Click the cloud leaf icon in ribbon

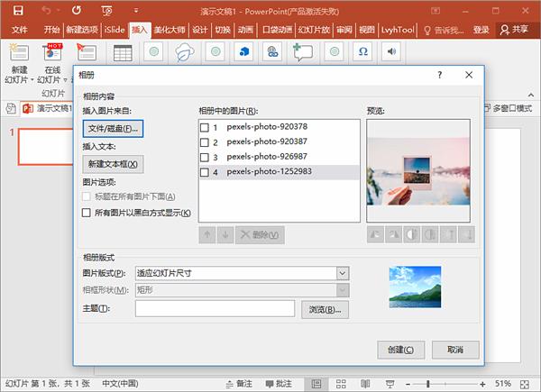pyautogui.click(x=185, y=52)
